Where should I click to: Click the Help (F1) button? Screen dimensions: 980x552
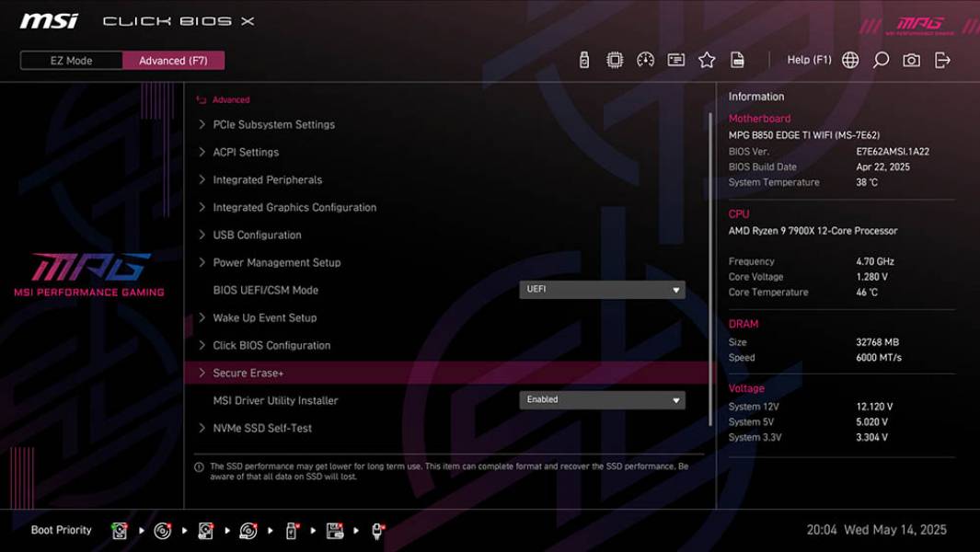coord(809,60)
